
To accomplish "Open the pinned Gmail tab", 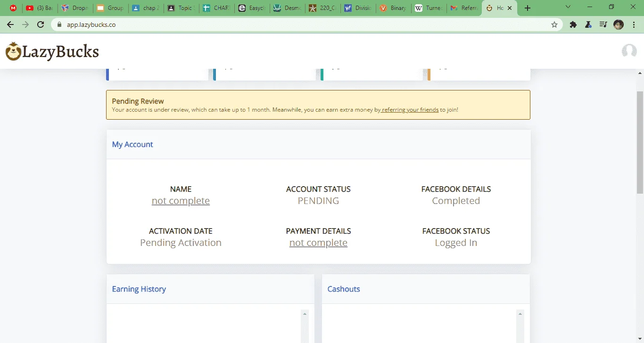I will pyautogui.click(x=13, y=8).
